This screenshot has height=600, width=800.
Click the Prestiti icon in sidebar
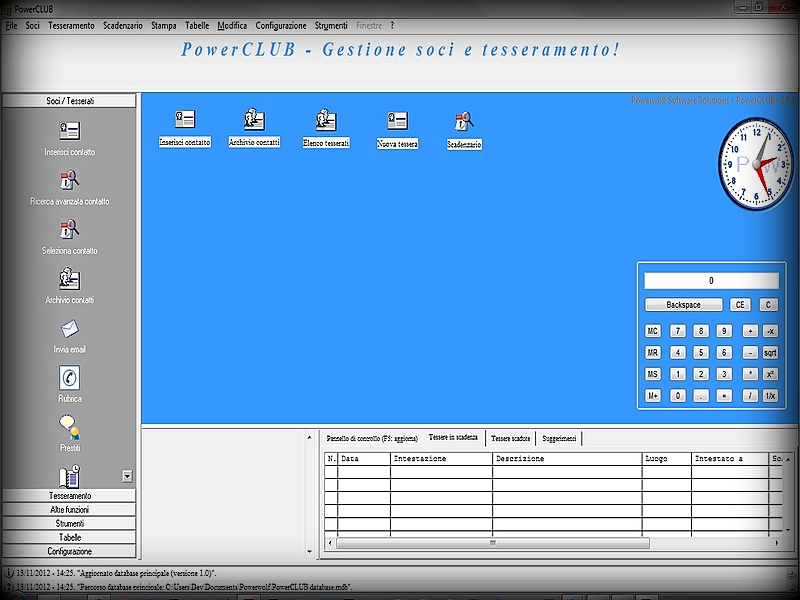pos(69,427)
